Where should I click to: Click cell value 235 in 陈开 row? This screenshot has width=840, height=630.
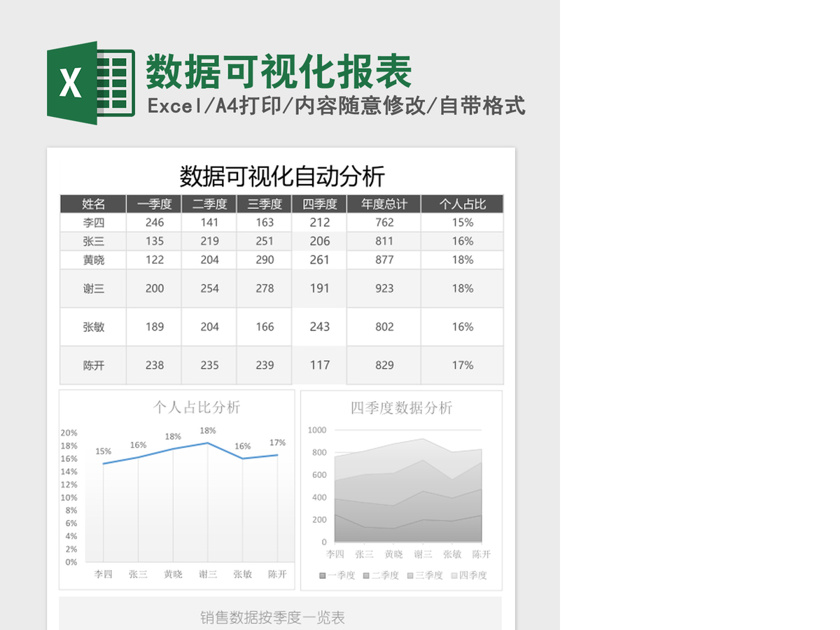tap(209, 365)
